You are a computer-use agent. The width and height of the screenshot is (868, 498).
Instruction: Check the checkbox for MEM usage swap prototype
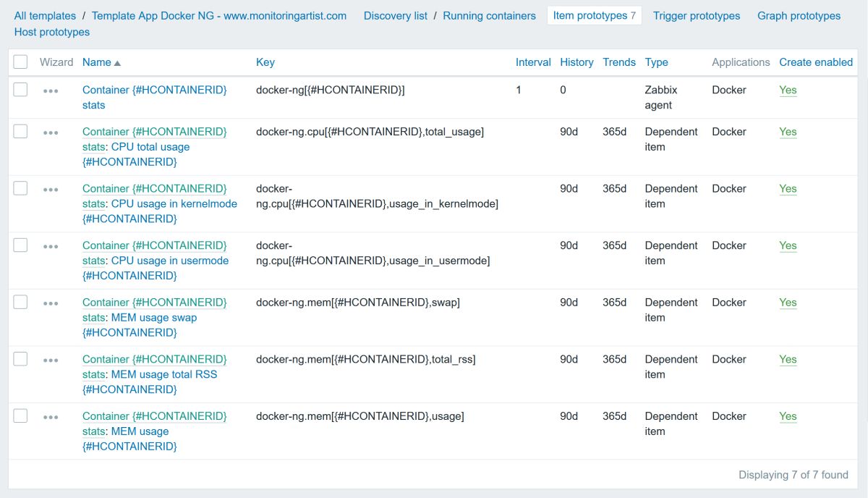(20, 301)
